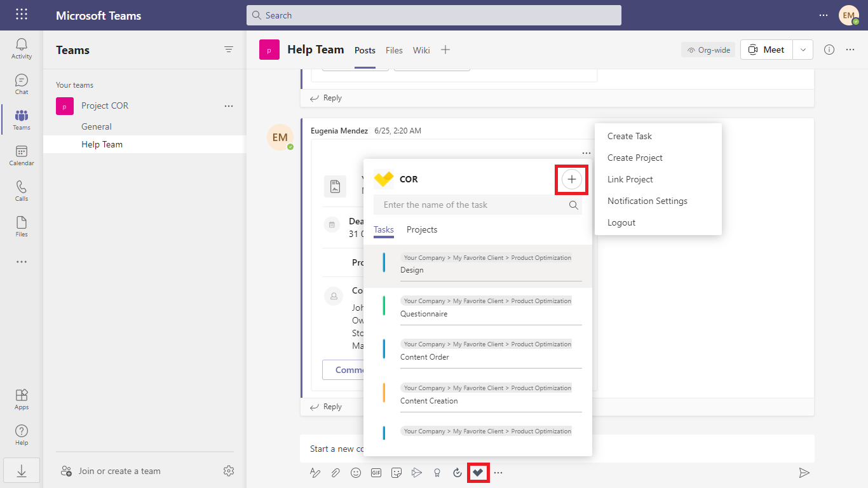Switch to the Files tab
The width and height of the screenshot is (868, 488).
tap(394, 50)
